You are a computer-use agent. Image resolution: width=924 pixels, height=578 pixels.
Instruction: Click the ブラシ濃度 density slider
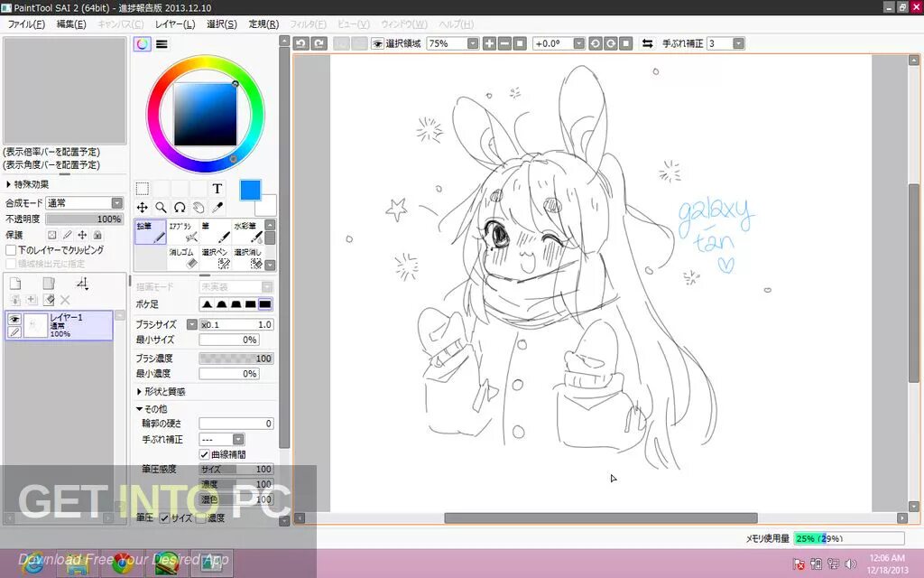(236, 359)
